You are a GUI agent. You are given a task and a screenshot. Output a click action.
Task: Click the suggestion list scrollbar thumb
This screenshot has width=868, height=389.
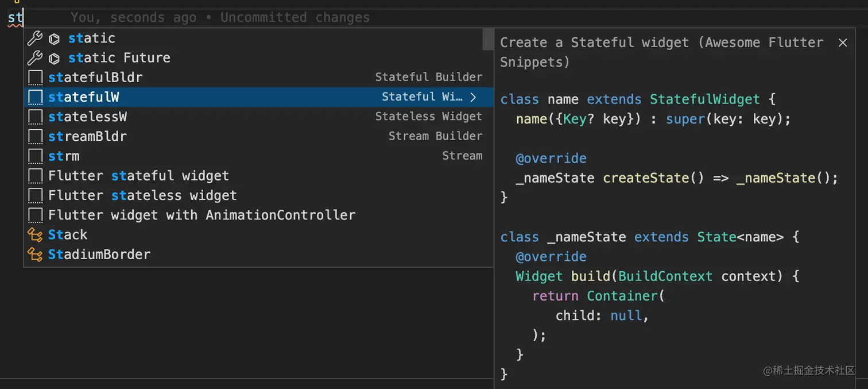coord(489,39)
